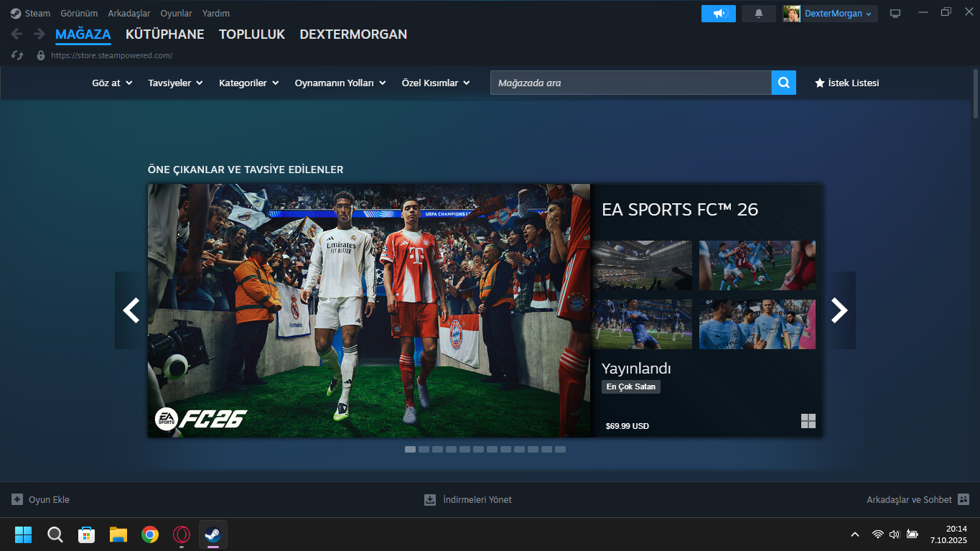The height and width of the screenshot is (551, 980).
Task: Open Google Chrome from taskbar
Action: click(150, 534)
